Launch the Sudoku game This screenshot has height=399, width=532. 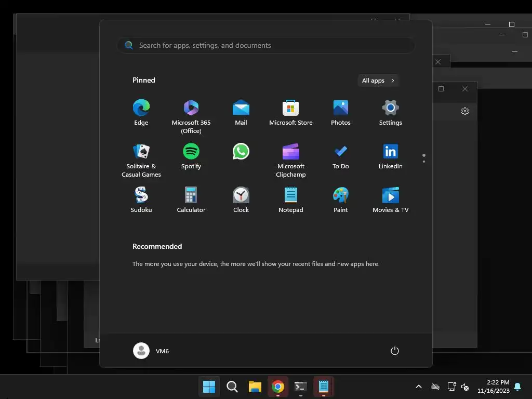[x=141, y=200]
